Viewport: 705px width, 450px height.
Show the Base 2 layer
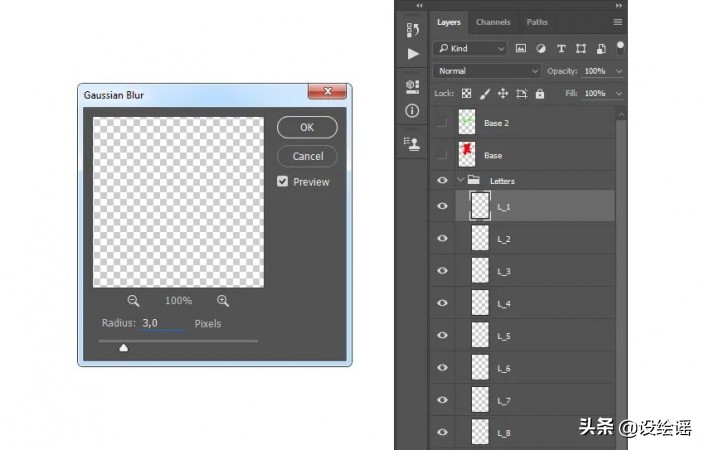click(442, 121)
